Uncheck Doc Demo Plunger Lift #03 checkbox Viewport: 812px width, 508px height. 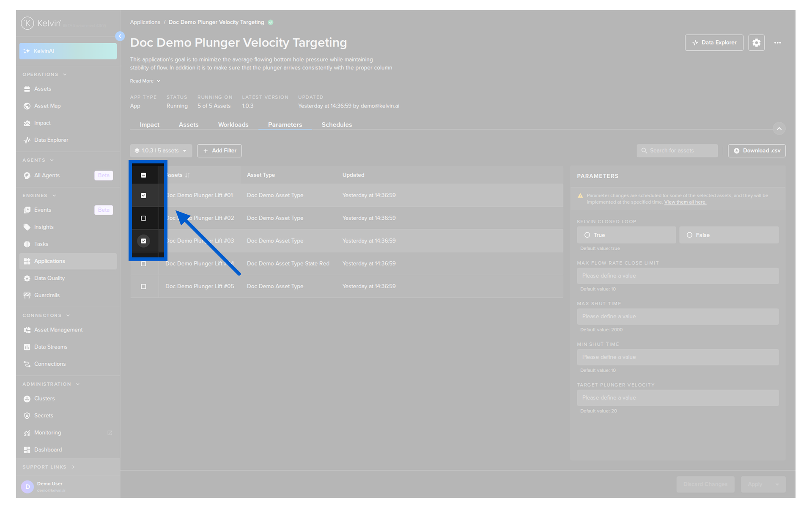click(x=143, y=241)
